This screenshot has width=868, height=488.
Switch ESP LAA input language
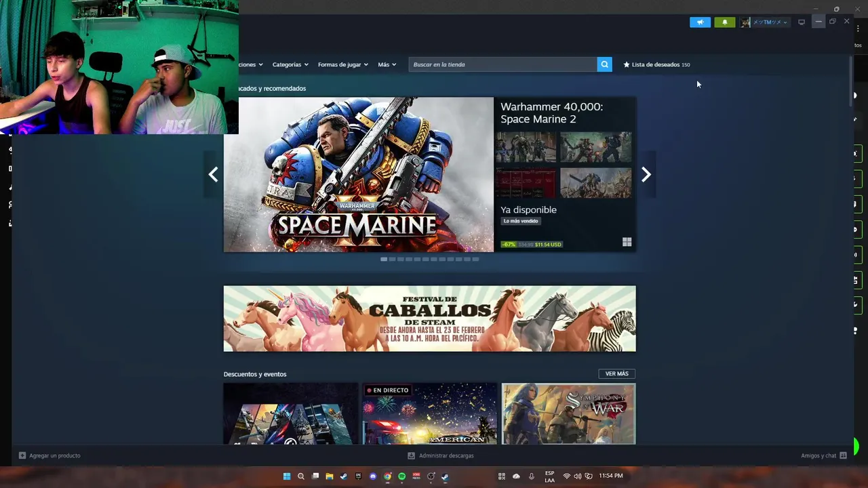(x=549, y=476)
